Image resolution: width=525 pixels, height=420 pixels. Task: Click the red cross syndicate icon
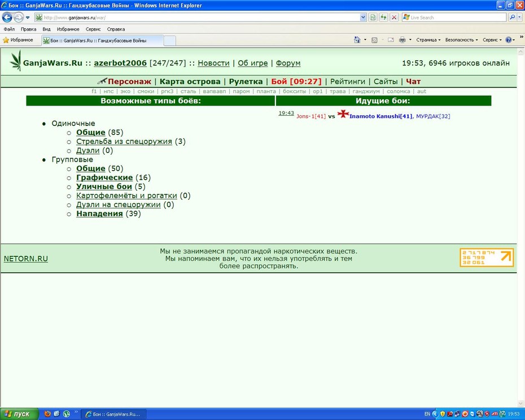[x=343, y=113]
